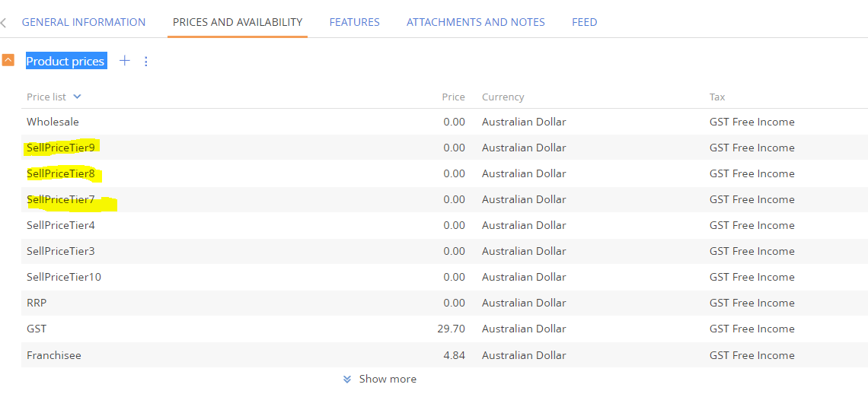Open Product prices actions menu
This screenshot has height=394, width=868.
coord(146,62)
